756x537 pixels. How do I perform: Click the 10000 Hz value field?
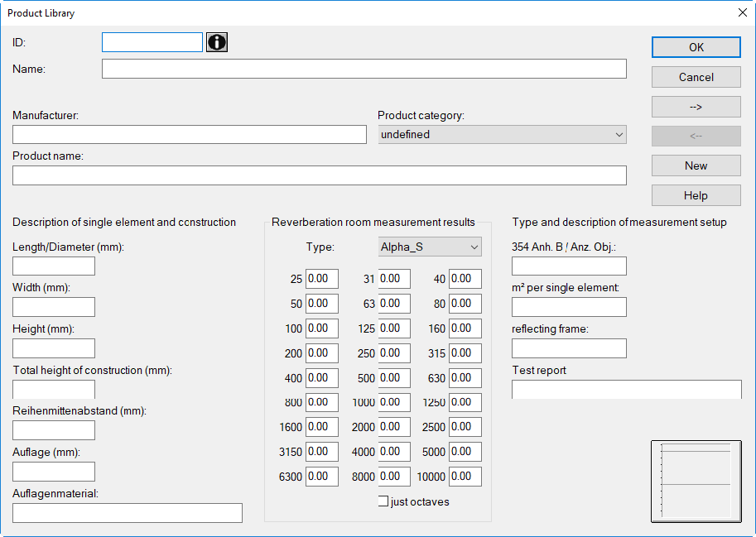pos(465,477)
